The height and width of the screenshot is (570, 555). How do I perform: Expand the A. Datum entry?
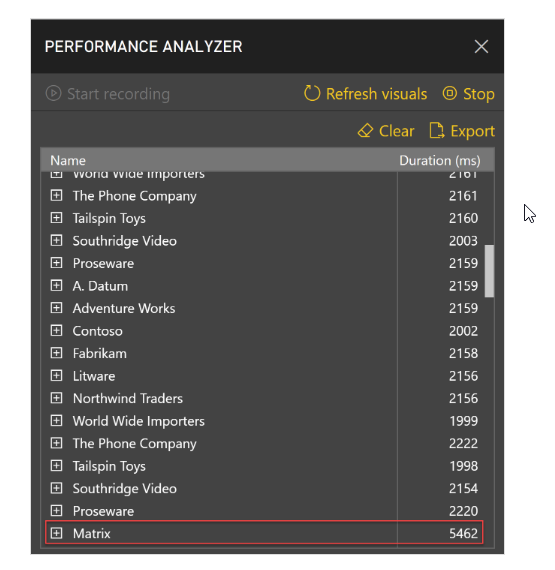click(x=56, y=286)
